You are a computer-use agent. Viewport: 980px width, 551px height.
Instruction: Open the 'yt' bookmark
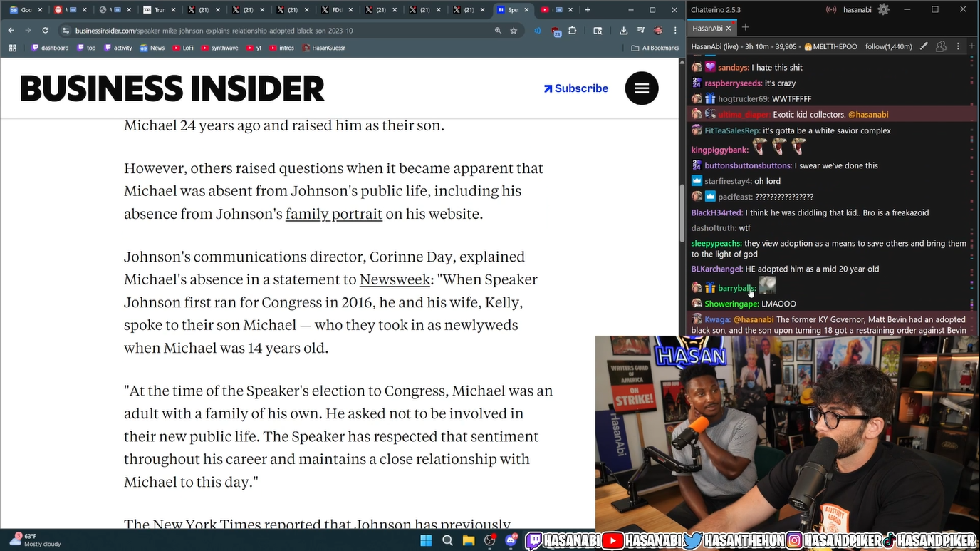point(254,48)
